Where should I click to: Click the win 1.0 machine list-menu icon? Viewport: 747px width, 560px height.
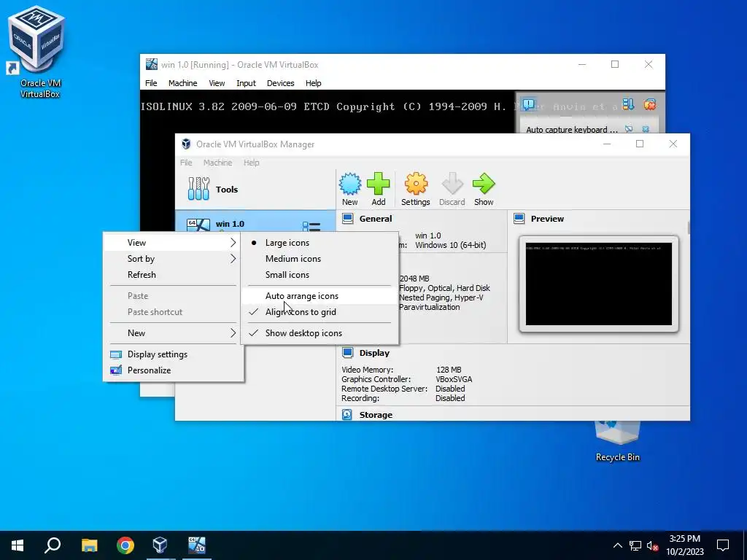point(311,226)
